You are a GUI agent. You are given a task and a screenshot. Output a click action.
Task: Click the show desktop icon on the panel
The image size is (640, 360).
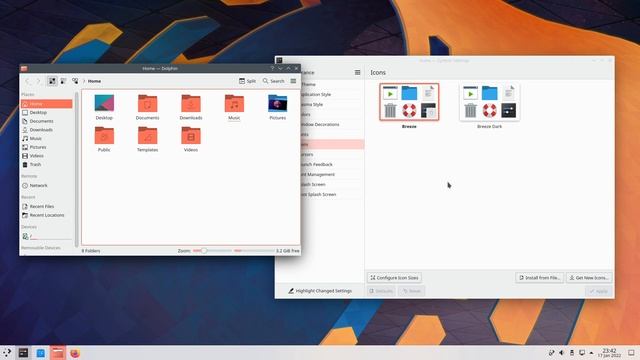click(631, 353)
